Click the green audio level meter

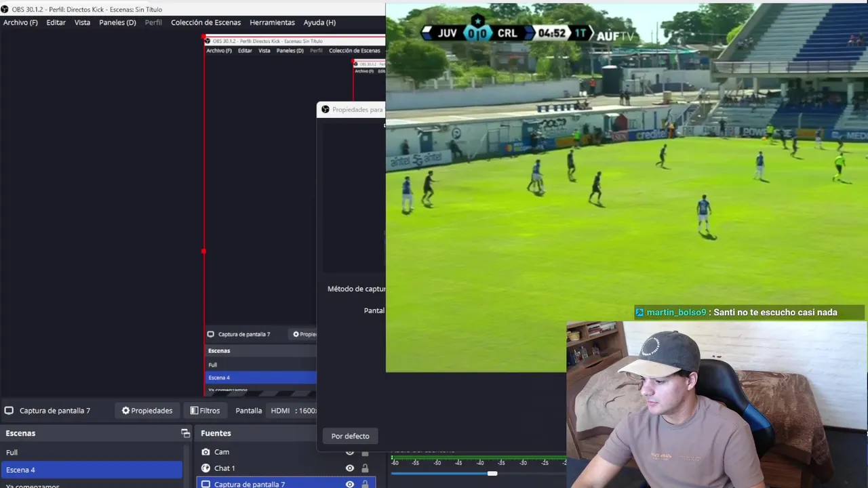pyautogui.click(x=478, y=457)
